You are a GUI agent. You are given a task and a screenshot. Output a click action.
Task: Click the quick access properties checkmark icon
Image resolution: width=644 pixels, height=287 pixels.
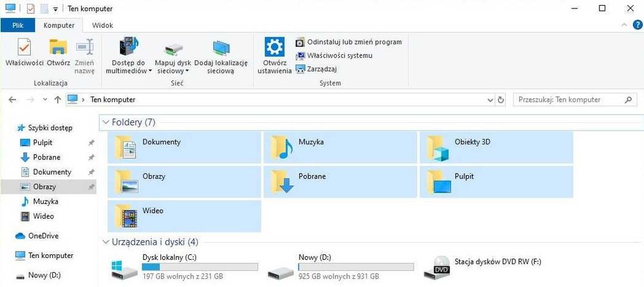point(31,8)
